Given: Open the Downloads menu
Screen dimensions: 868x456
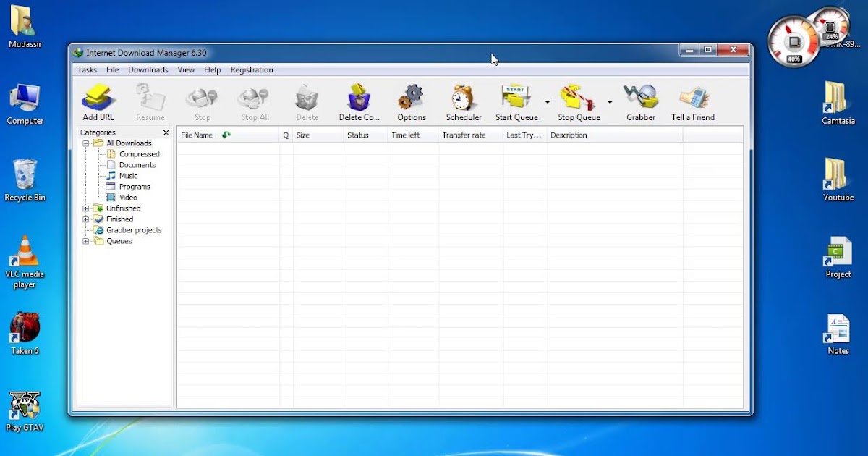Looking at the screenshot, I should pyautogui.click(x=148, y=70).
